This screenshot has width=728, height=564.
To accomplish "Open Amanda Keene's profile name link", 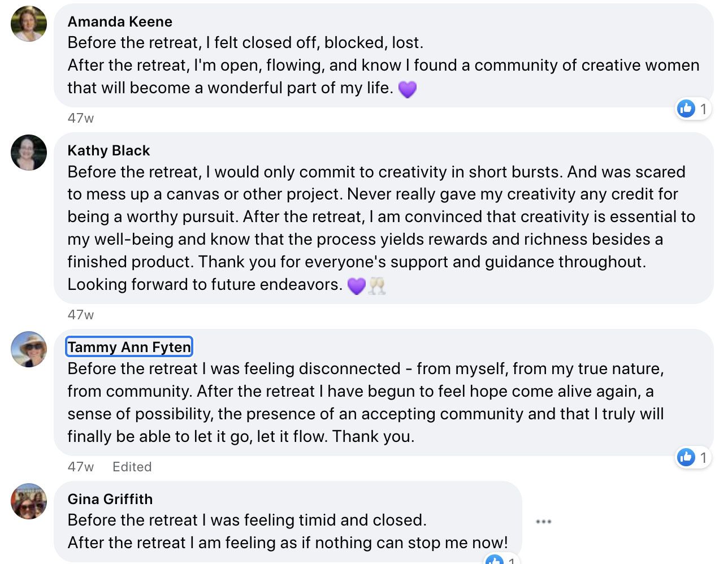I will (x=120, y=21).
